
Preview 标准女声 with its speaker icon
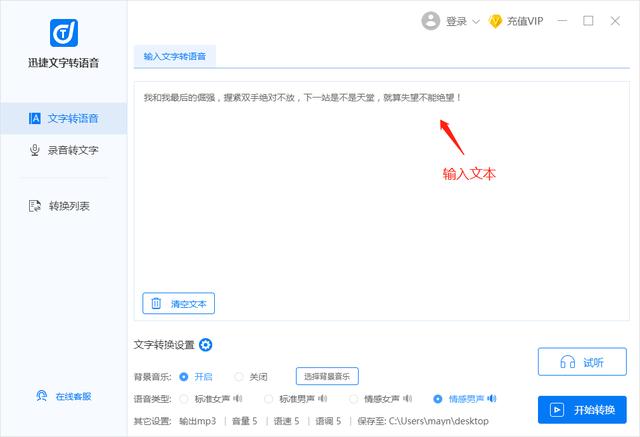click(238, 398)
